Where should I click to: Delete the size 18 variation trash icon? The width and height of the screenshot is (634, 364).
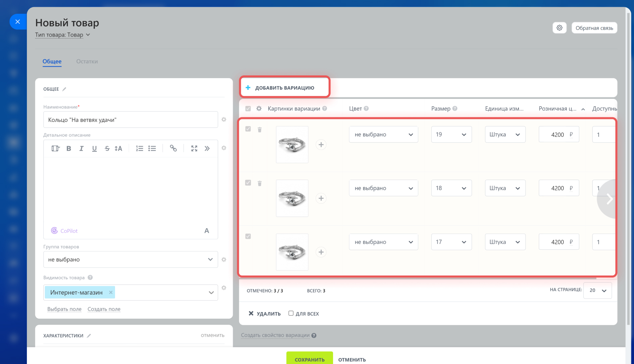(260, 183)
